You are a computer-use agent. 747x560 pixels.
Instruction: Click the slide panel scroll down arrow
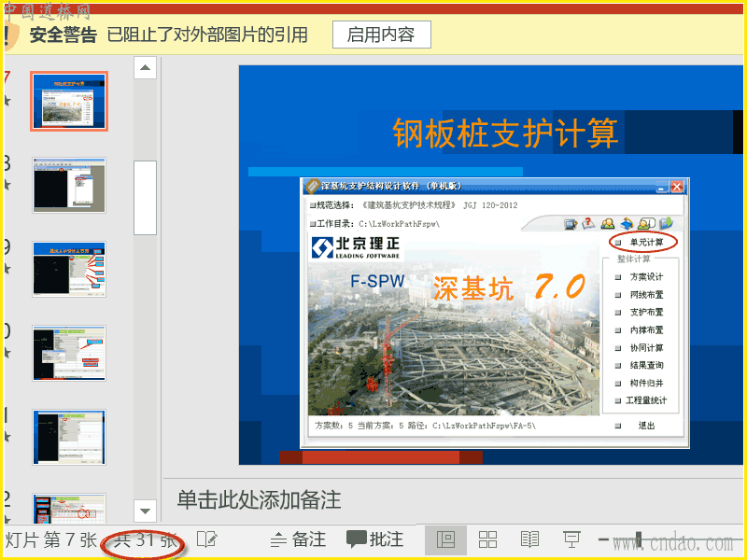[x=146, y=511]
